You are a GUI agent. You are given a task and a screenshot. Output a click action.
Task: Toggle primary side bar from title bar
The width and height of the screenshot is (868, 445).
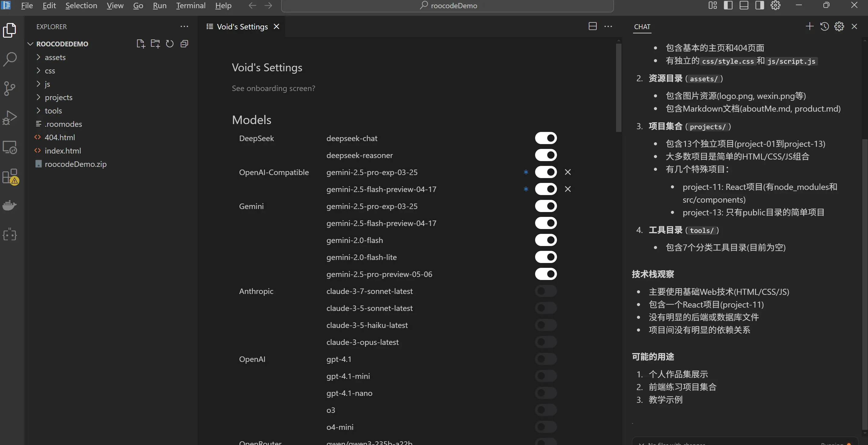(x=728, y=5)
